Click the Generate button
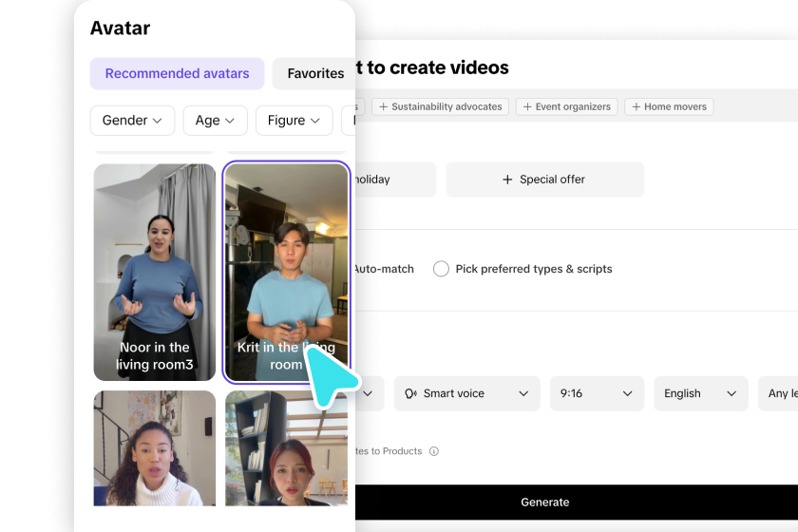 [x=577, y=502]
